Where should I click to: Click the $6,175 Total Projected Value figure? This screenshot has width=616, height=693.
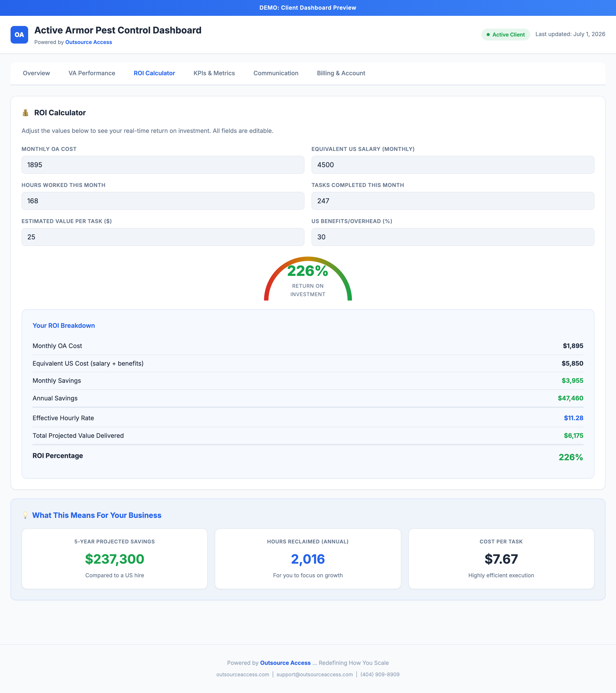click(x=574, y=436)
